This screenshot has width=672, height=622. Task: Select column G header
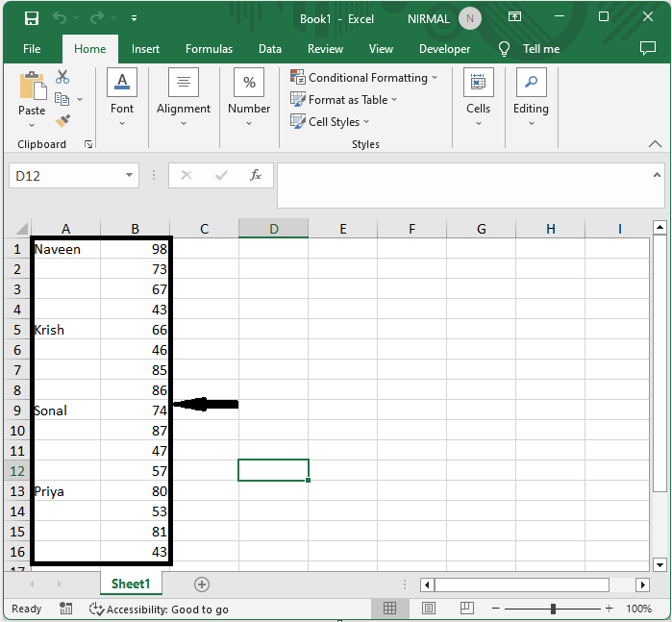point(482,228)
